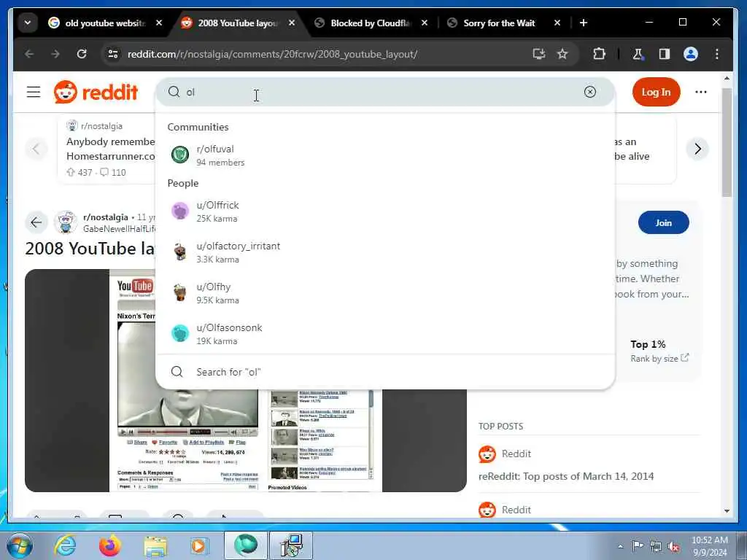Launch Firefox from the taskbar
Screen dimensions: 747x560
tap(110, 545)
